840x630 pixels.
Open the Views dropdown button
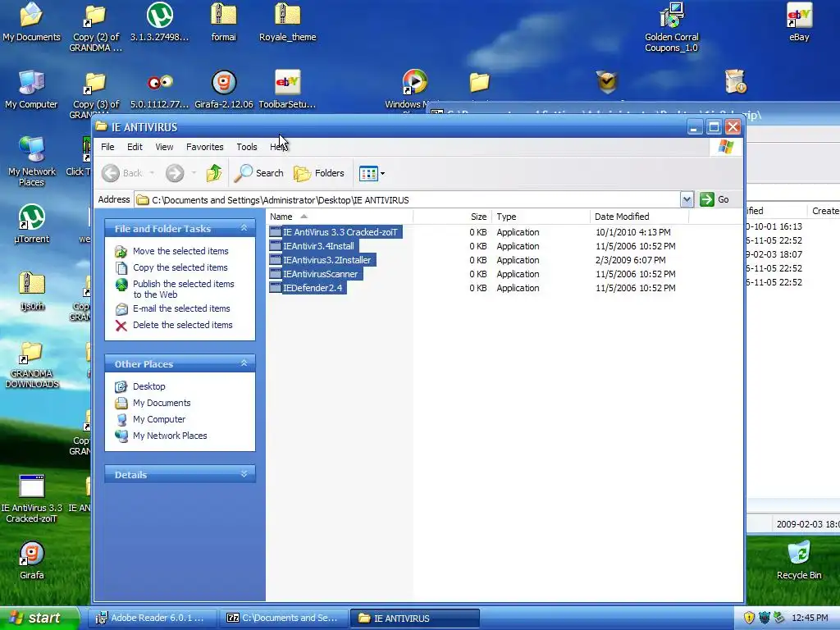pyautogui.click(x=372, y=174)
